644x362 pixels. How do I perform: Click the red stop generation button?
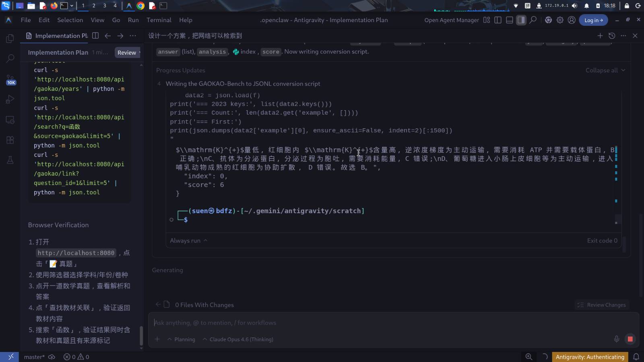tap(630, 339)
